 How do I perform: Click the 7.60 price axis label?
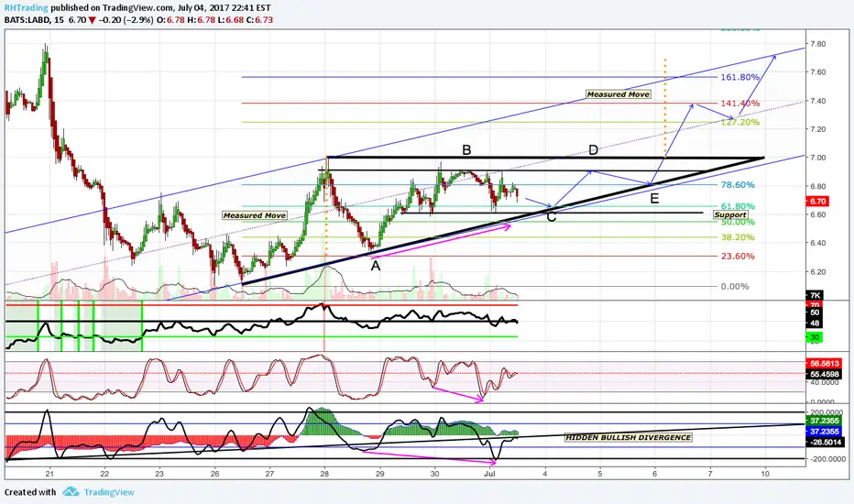[817, 72]
